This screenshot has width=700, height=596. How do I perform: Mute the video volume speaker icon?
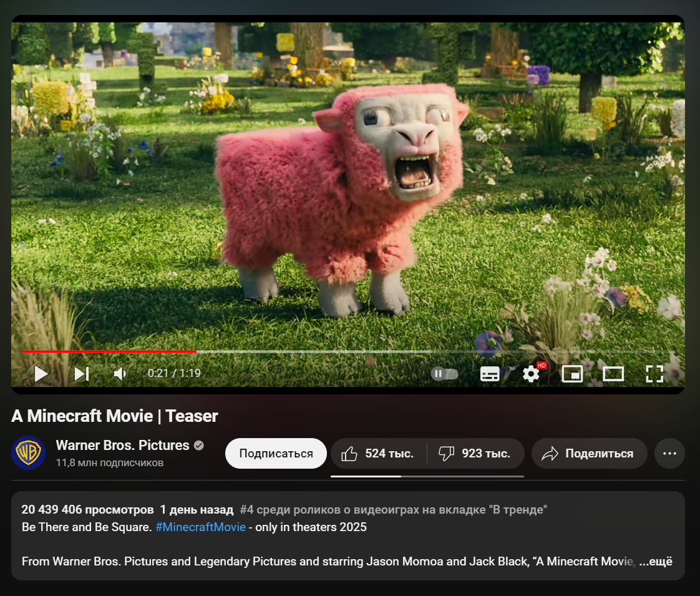120,374
